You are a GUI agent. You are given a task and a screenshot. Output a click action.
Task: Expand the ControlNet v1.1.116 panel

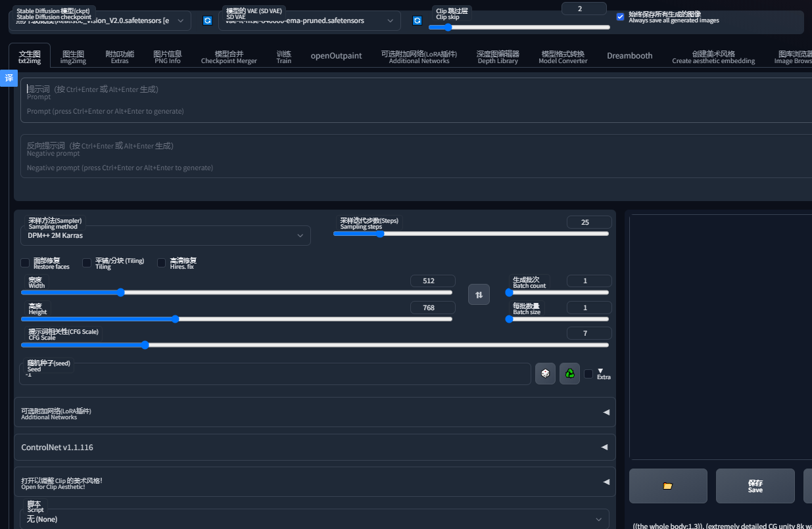click(x=314, y=447)
